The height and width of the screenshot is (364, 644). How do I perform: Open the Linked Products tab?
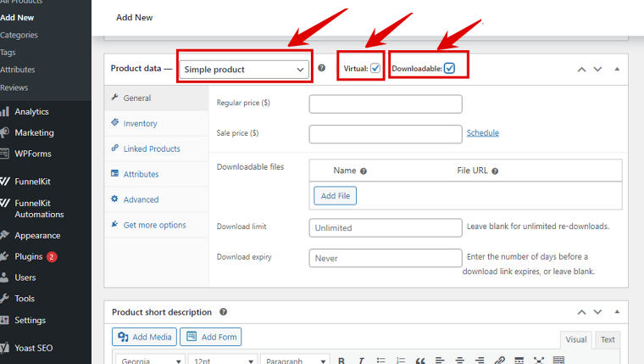click(x=157, y=148)
